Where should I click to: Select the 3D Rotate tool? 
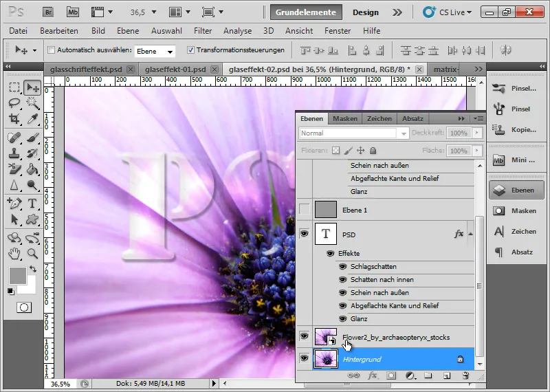(14, 237)
